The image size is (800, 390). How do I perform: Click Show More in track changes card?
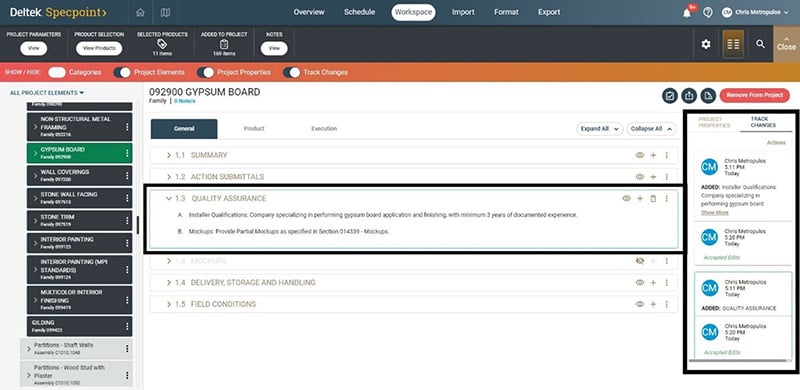714,213
